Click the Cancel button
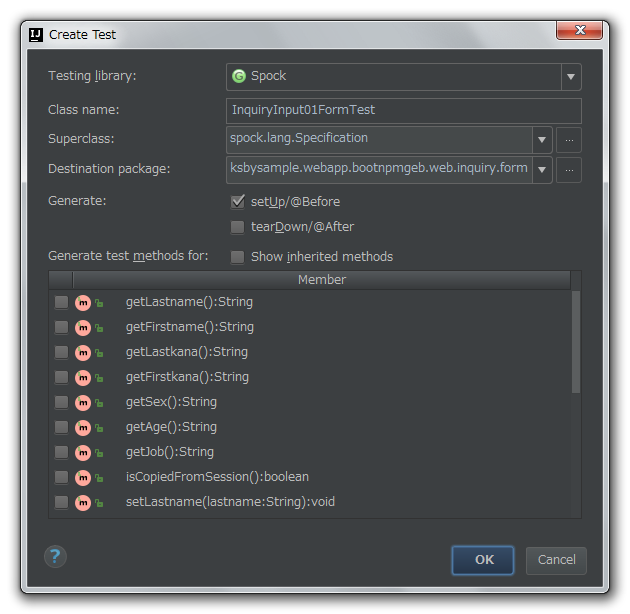 pyautogui.click(x=556, y=560)
